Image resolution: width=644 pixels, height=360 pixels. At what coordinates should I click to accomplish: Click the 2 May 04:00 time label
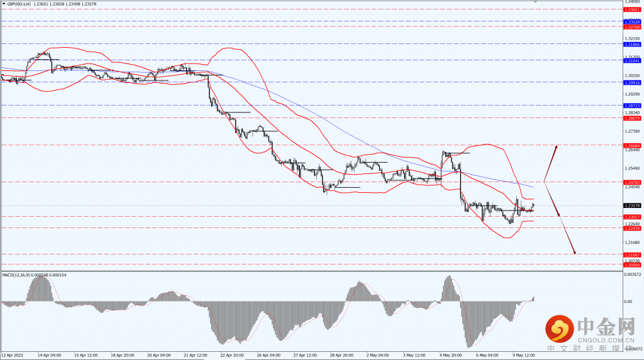tap(377, 356)
